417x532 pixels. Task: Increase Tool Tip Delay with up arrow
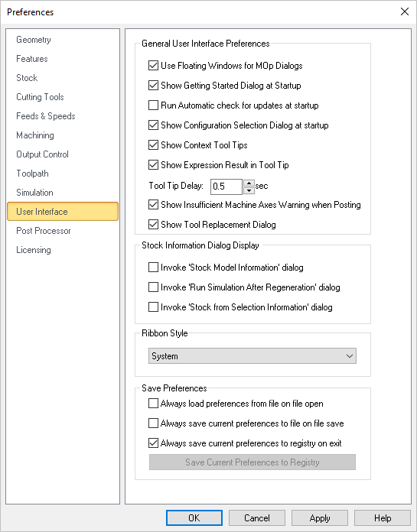[x=249, y=183]
